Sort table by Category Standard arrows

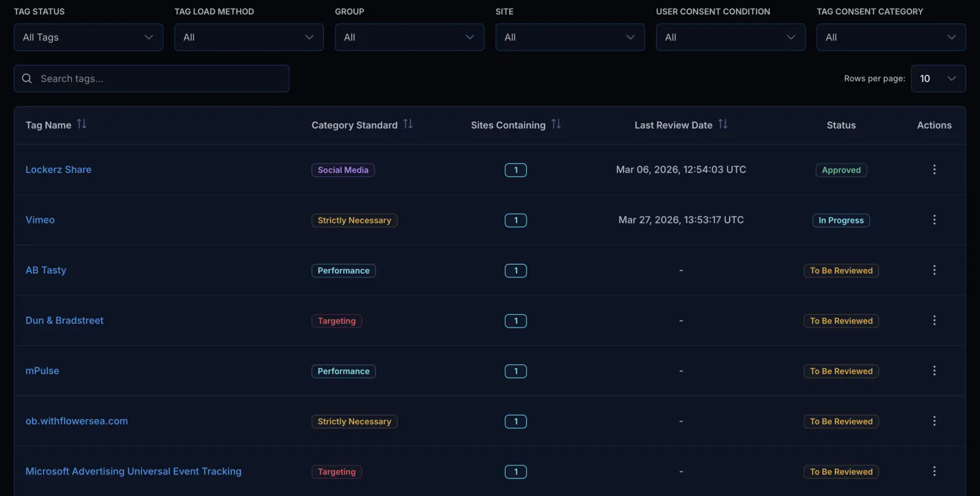pyautogui.click(x=408, y=124)
